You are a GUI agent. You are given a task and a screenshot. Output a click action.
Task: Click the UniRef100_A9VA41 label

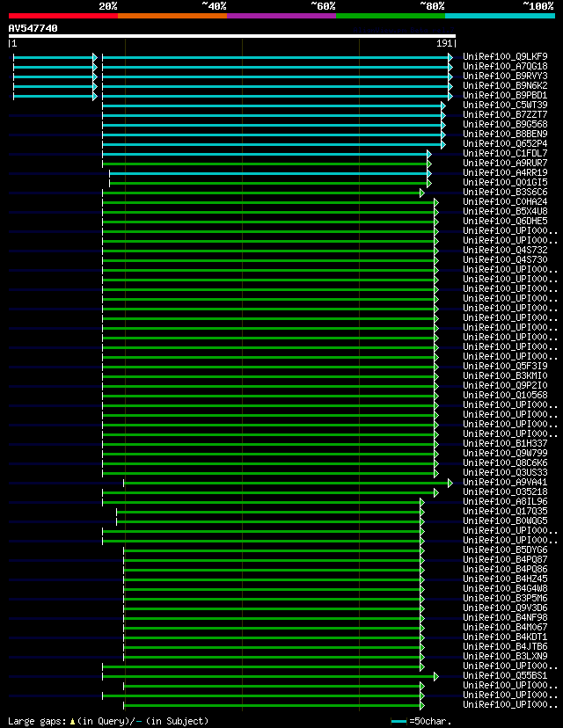(x=505, y=483)
